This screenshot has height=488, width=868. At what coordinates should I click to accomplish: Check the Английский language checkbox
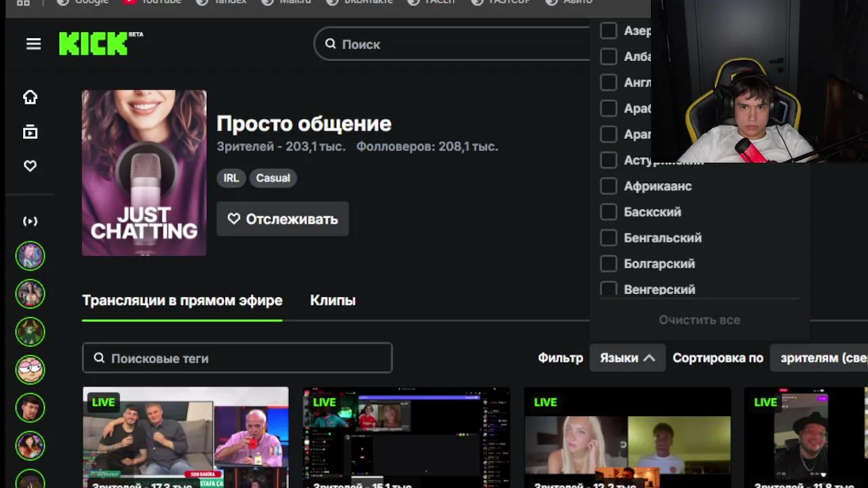coord(608,82)
